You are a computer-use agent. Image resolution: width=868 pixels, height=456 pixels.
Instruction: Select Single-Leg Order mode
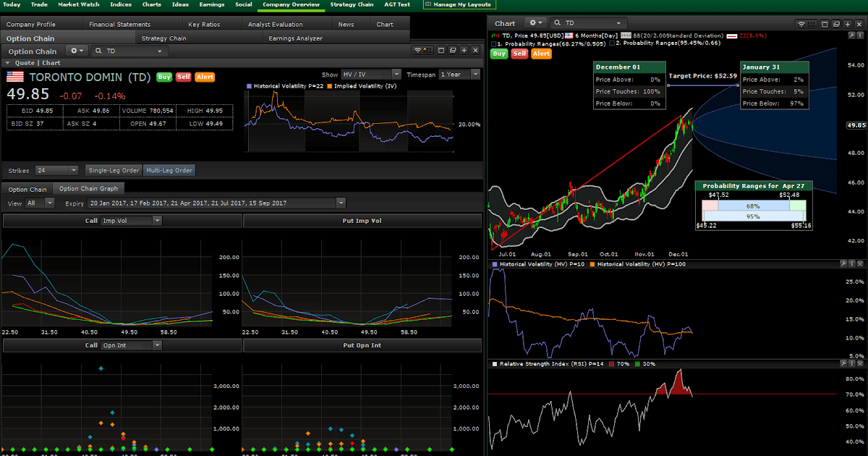coord(114,171)
